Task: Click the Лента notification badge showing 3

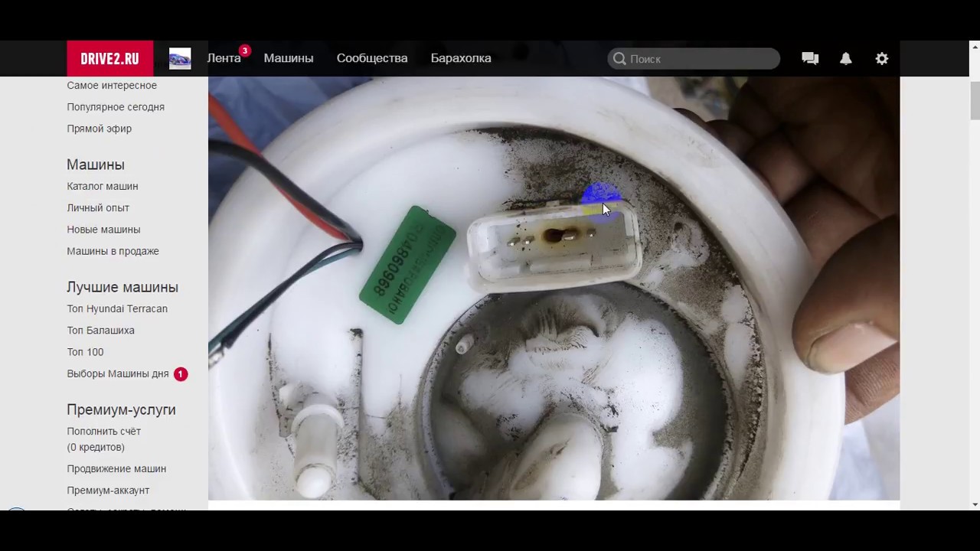Action: (244, 51)
